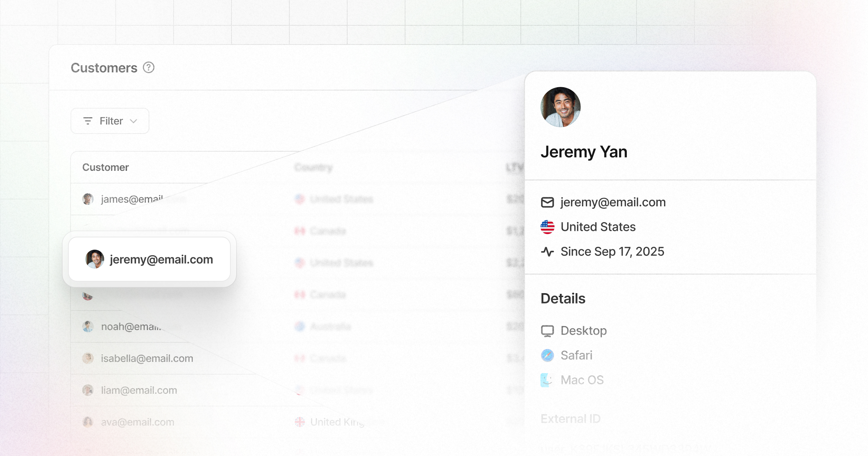Click the United Kingdom flag beside ava@email.com
Screen dimensions: 868x456
(301, 422)
